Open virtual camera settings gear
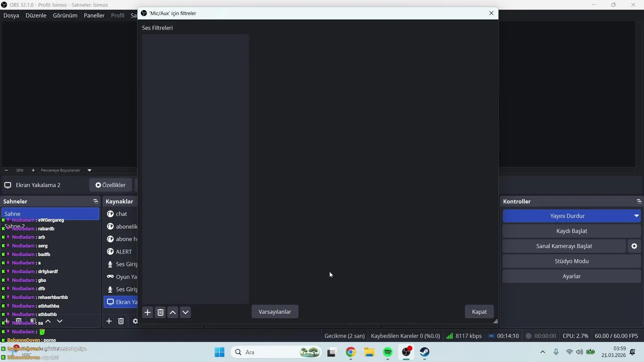The height and width of the screenshot is (362, 644). (x=634, y=246)
